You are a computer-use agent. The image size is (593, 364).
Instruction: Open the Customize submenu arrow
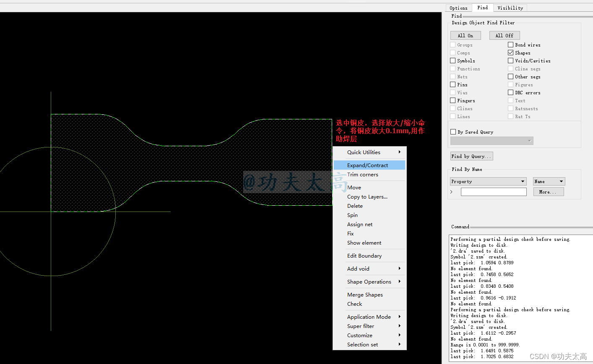[x=399, y=335]
